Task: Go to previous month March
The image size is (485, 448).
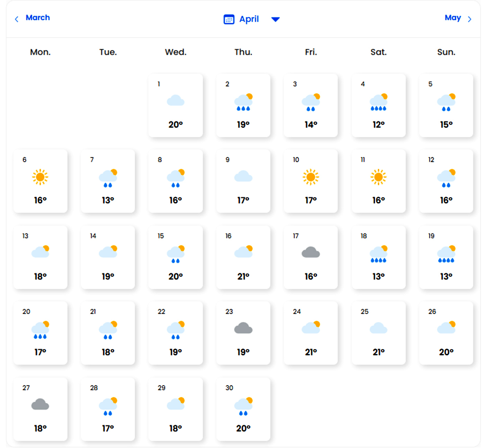Action: [x=37, y=18]
